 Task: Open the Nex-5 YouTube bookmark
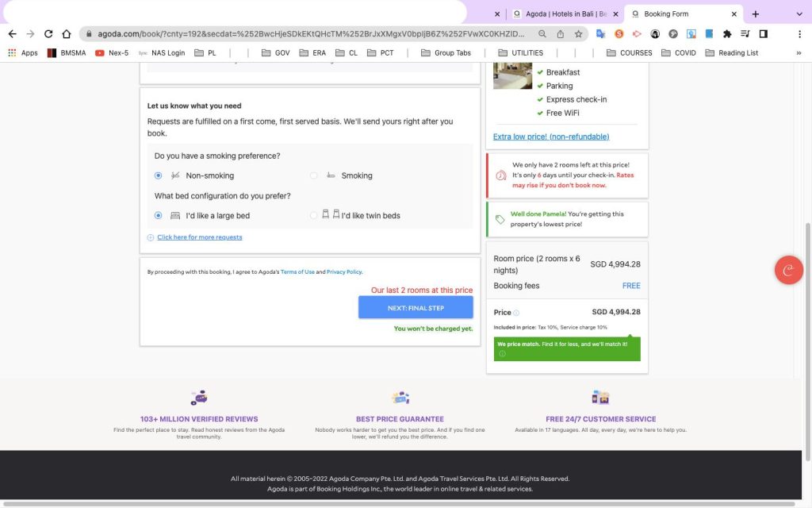[112, 53]
